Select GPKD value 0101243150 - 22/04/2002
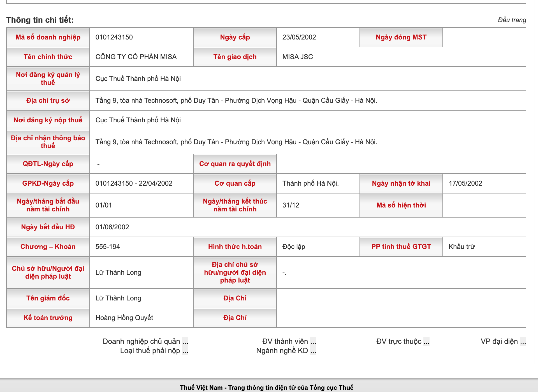This screenshot has height=392, width=538. point(134,183)
